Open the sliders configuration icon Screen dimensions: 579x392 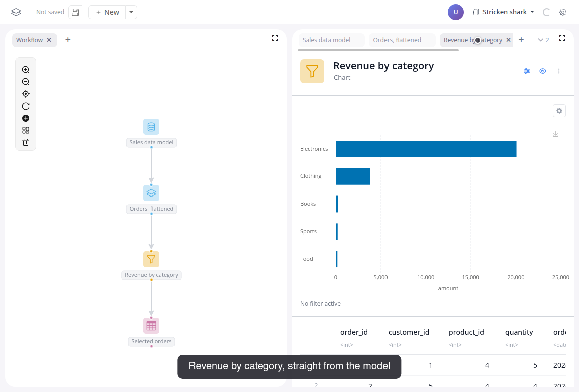click(x=527, y=71)
